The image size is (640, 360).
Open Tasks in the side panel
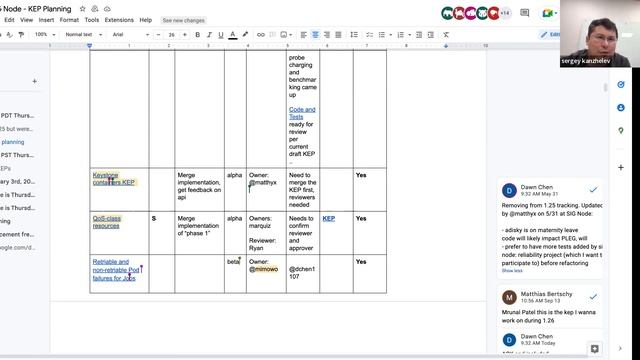coord(621,84)
